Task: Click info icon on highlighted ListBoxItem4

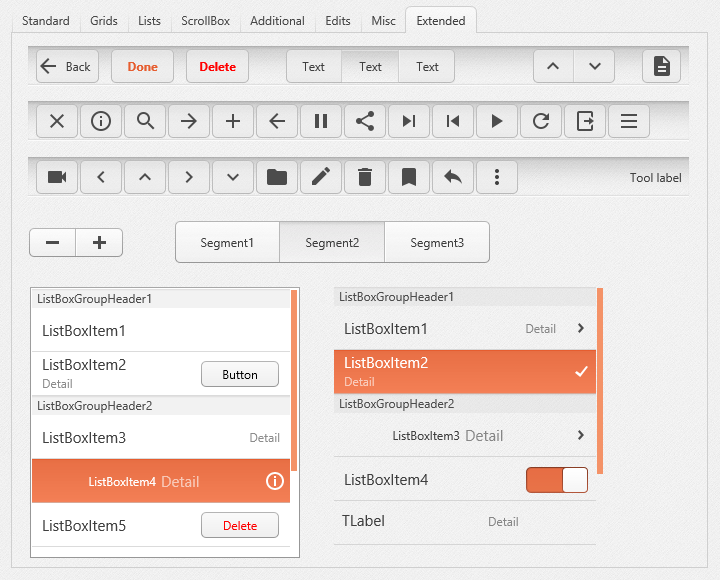Action: [275, 481]
